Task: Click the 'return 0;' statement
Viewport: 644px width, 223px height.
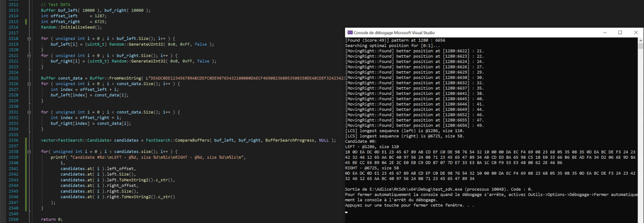Action: [x=52, y=219]
